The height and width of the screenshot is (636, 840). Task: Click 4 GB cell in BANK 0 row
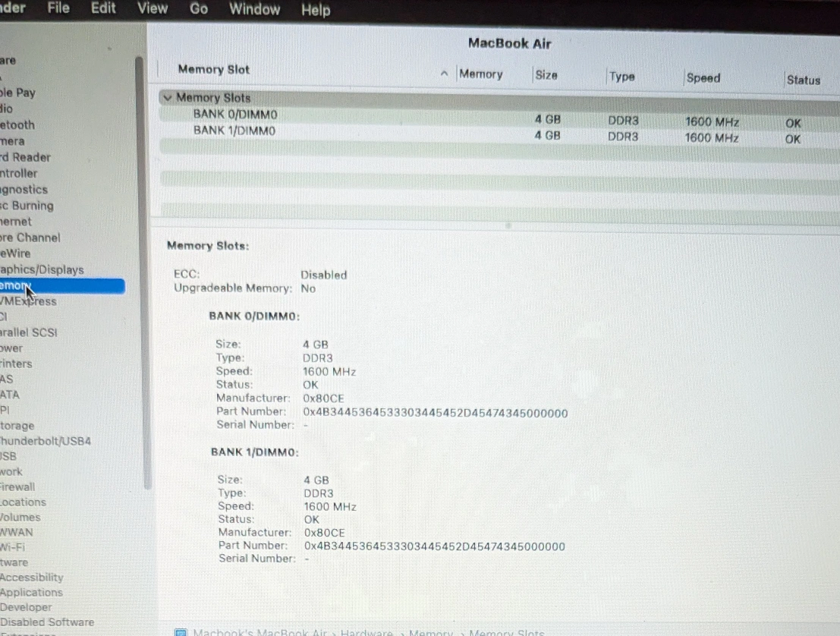(x=548, y=119)
